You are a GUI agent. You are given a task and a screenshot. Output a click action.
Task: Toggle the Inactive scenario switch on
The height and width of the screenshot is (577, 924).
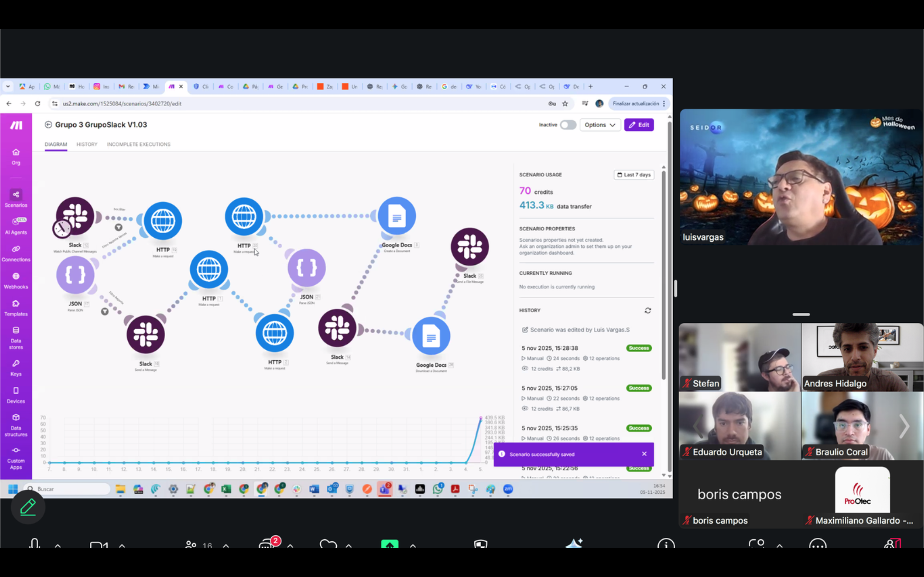[x=568, y=125]
